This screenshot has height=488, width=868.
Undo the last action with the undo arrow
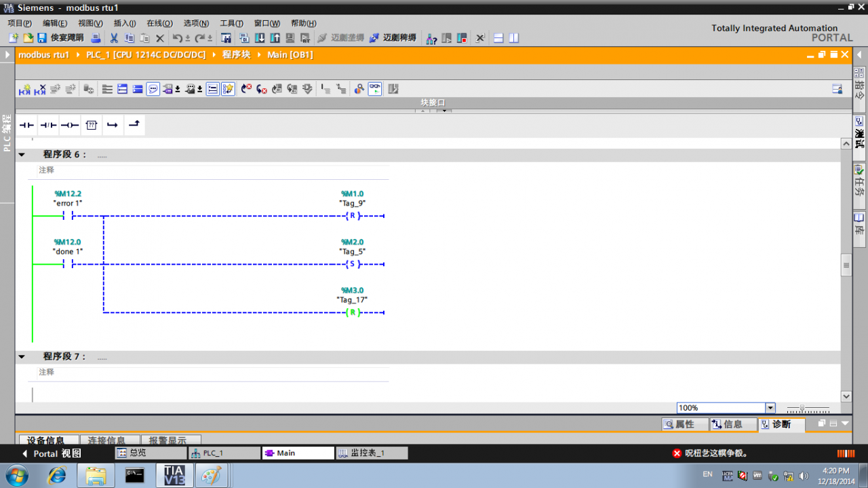(x=177, y=38)
